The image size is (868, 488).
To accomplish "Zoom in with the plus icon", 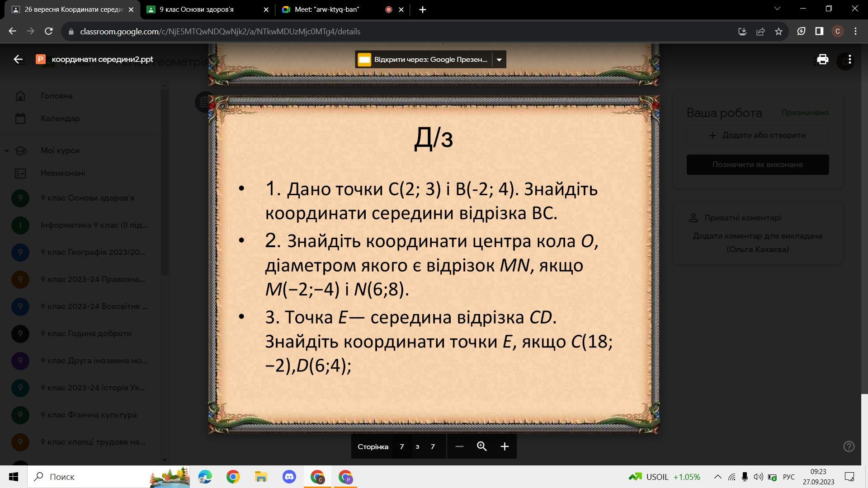I will 505,446.
